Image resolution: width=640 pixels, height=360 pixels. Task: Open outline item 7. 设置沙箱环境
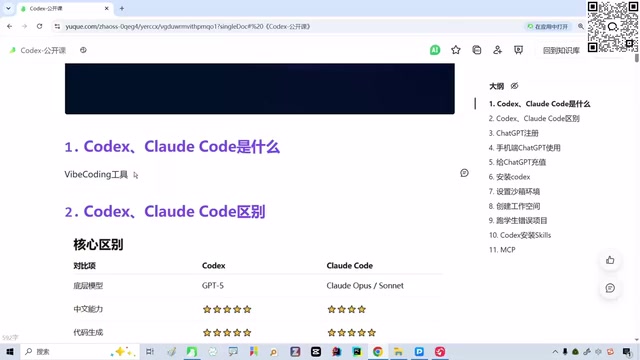tap(514, 191)
